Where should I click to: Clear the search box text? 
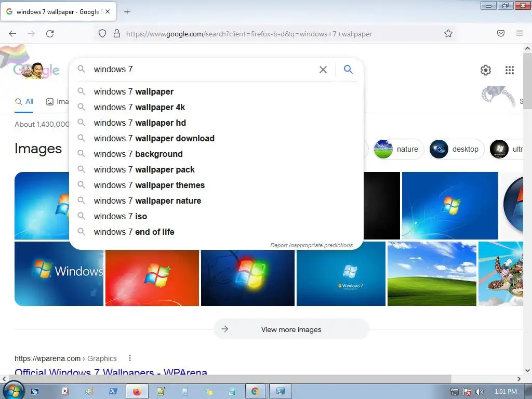(323, 70)
